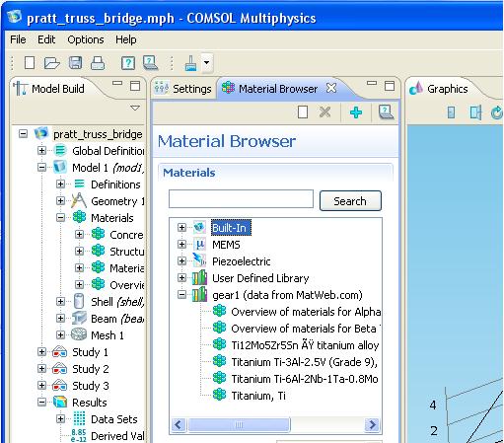Select the Results node

click(90, 403)
